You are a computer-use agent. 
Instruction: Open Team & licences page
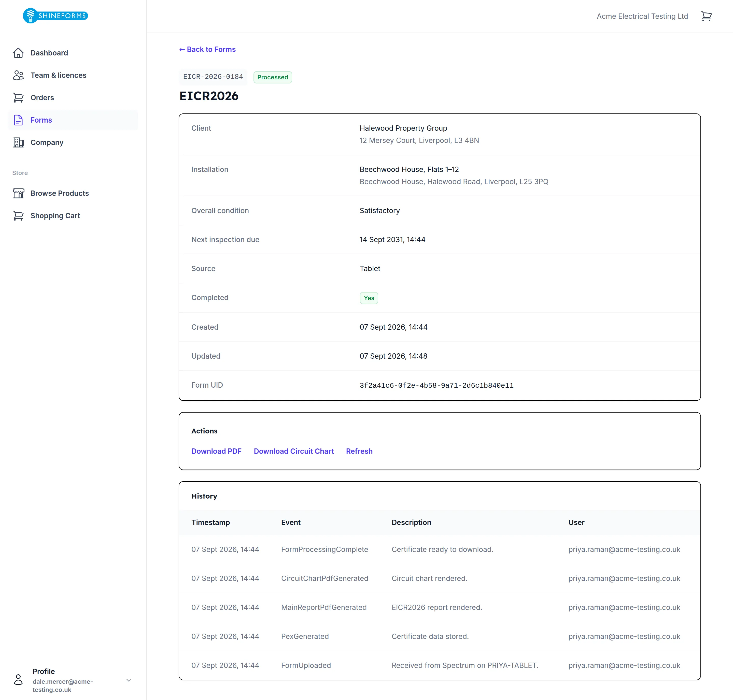73,75
